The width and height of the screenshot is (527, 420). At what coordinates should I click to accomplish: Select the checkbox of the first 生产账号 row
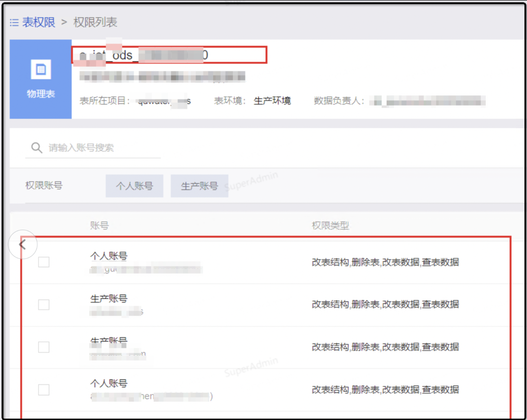44,305
